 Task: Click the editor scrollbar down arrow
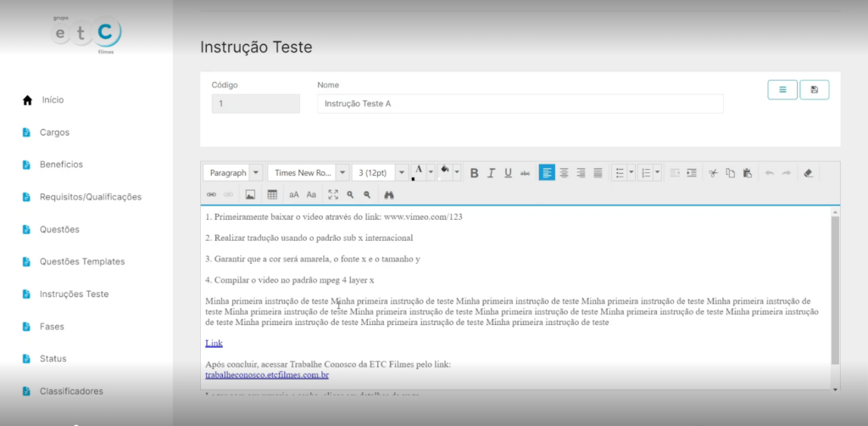[x=835, y=390]
